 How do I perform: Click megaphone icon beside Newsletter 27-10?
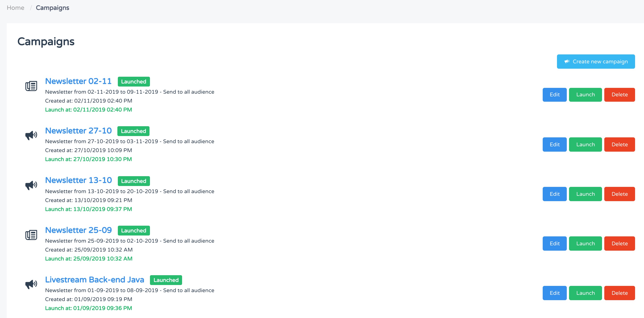point(31,135)
